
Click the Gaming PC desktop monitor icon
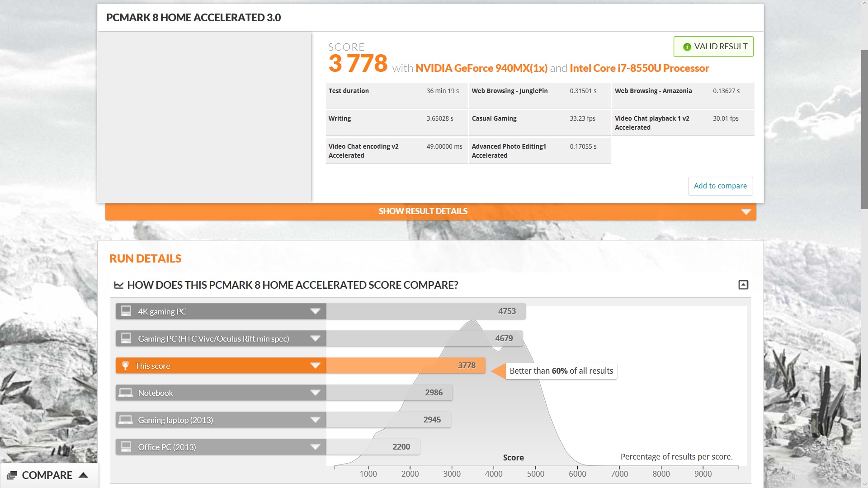coord(126,338)
